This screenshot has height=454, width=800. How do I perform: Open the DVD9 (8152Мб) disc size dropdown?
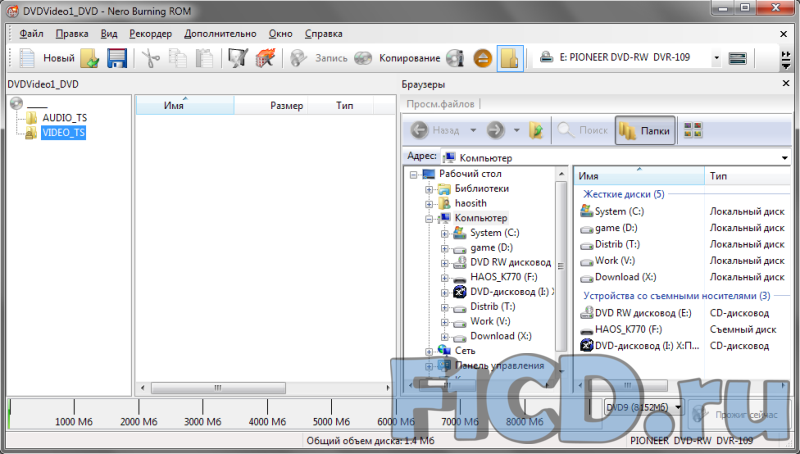click(x=678, y=407)
